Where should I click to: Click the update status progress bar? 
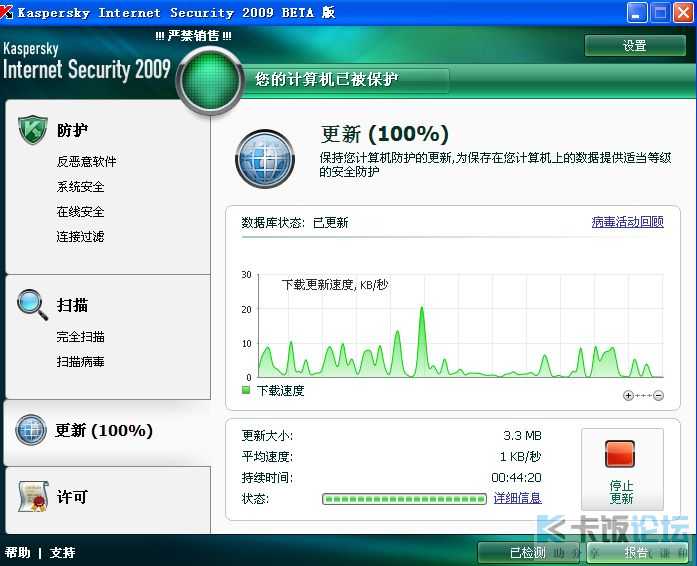(404, 498)
